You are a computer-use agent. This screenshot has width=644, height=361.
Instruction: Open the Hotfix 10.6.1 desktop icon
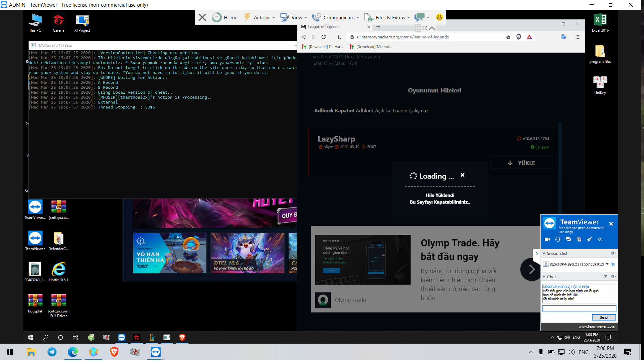coord(58,272)
